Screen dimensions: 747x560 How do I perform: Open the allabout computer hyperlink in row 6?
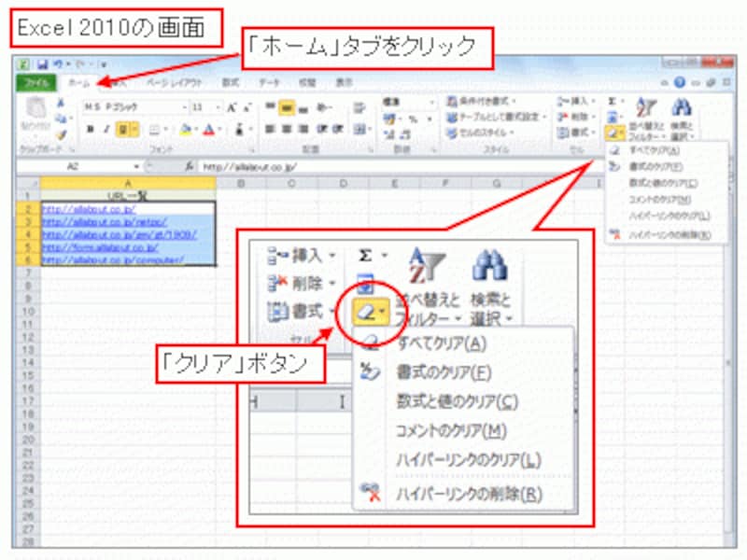click(113, 260)
